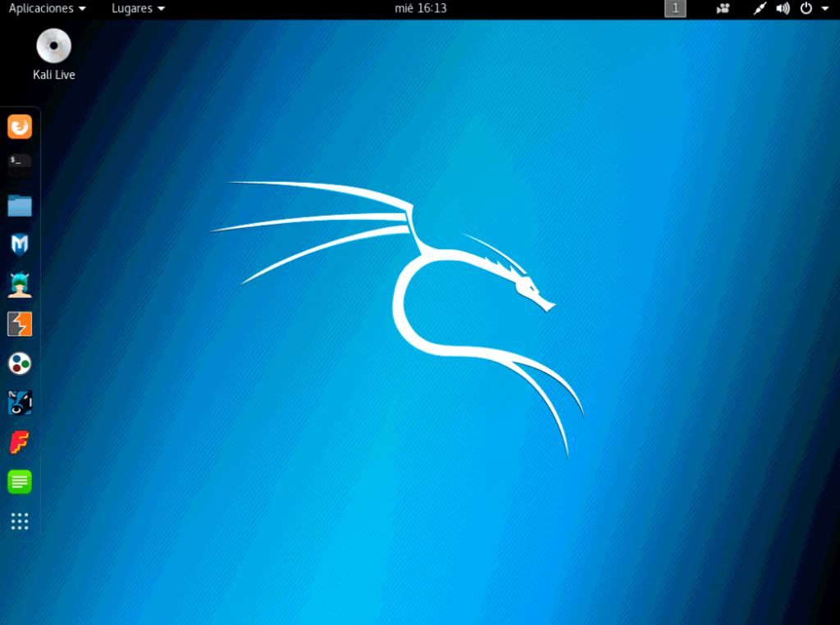Open Maltego from the dock
Image resolution: width=840 pixels, height=625 pixels.
tap(20, 363)
